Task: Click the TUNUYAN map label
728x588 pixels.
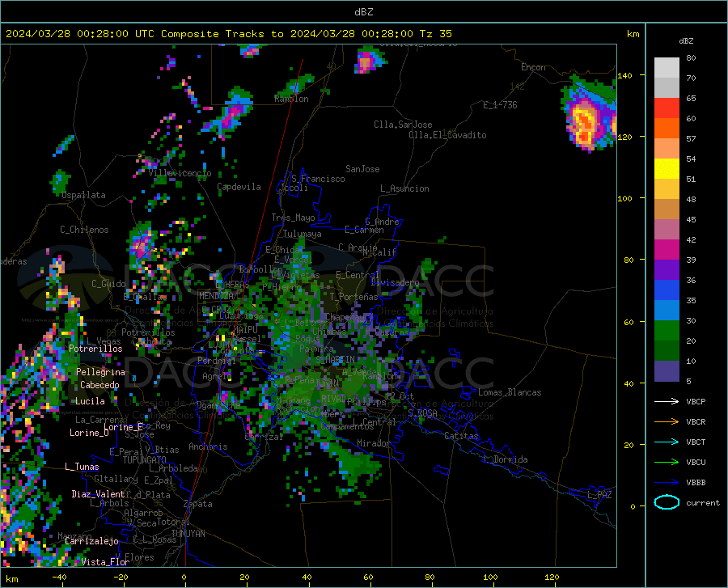Action: [x=188, y=534]
